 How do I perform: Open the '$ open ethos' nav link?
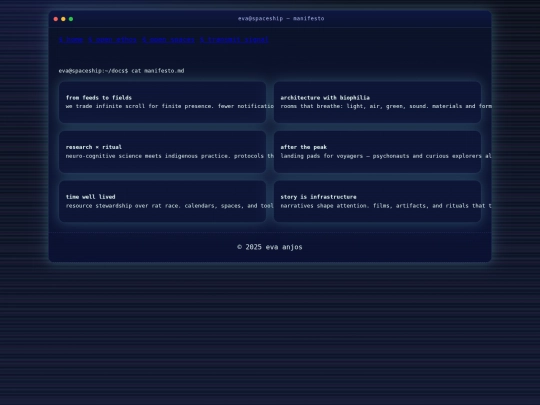[113, 40]
